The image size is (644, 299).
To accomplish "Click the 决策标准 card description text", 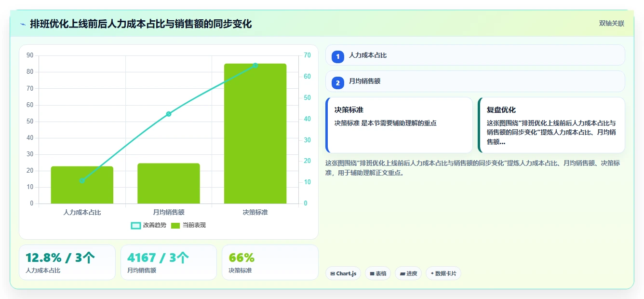I will (x=386, y=123).
